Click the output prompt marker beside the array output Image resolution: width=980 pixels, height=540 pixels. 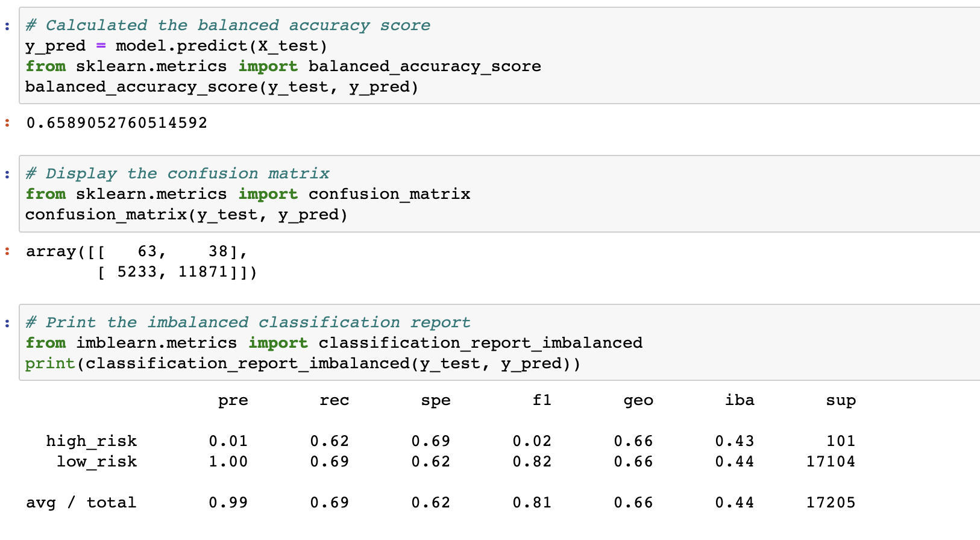[7, 251]
